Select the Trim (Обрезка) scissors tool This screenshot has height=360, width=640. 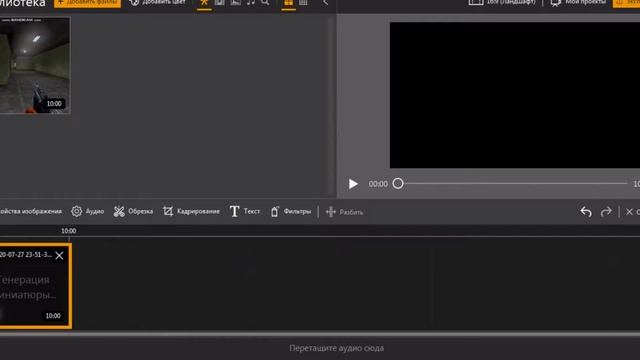(133, 211)
